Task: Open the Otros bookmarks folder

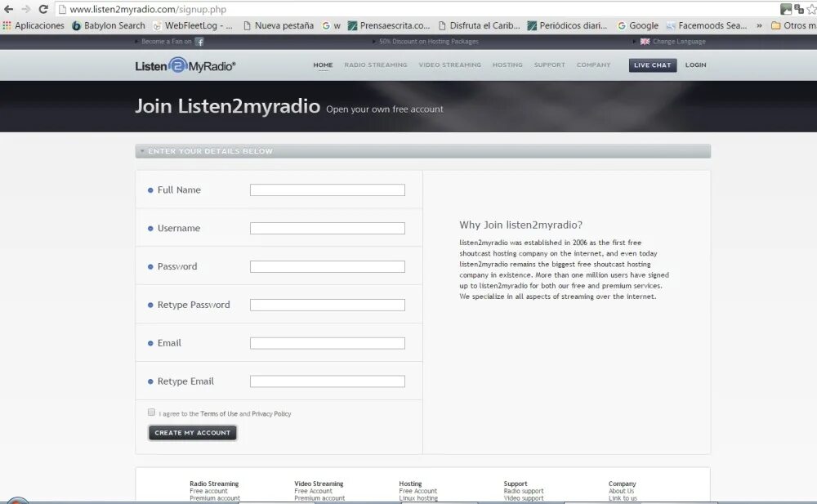Action: click(x=793, y=25)
